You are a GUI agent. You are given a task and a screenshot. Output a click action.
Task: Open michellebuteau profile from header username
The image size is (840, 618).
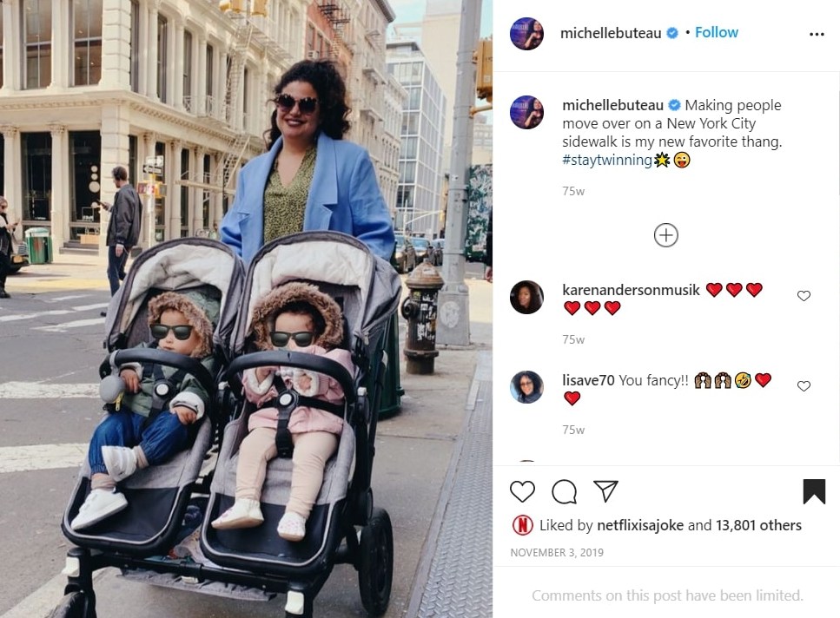click(610, 33)
